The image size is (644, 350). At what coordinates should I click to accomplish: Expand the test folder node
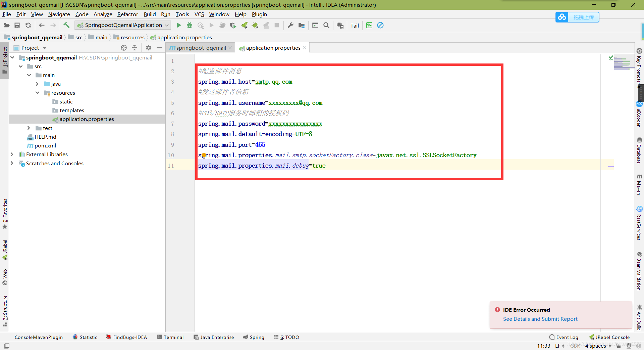29,128
